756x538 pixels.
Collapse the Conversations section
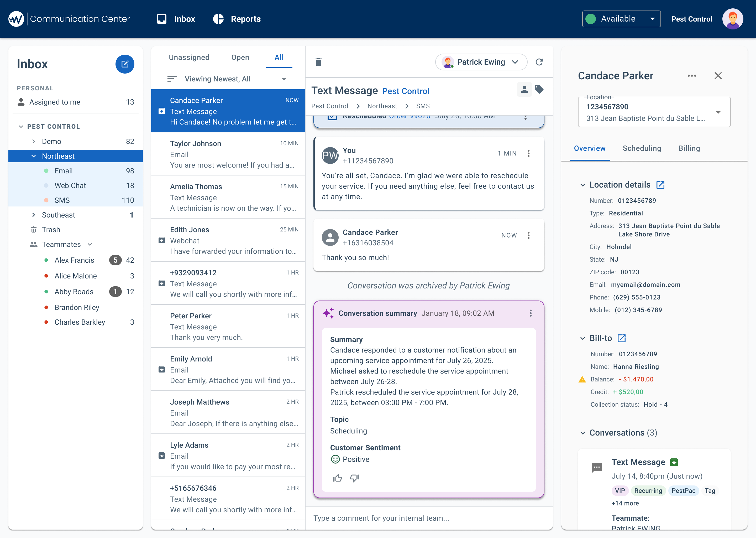tap(582, 433)
